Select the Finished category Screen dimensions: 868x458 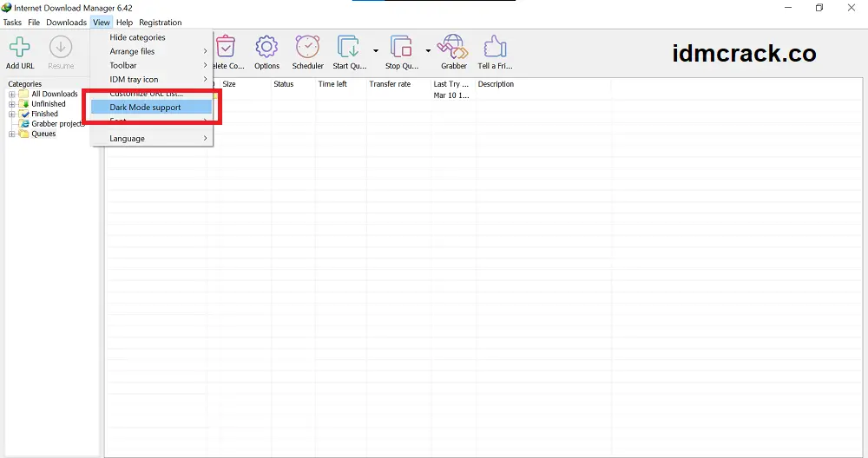44,114
